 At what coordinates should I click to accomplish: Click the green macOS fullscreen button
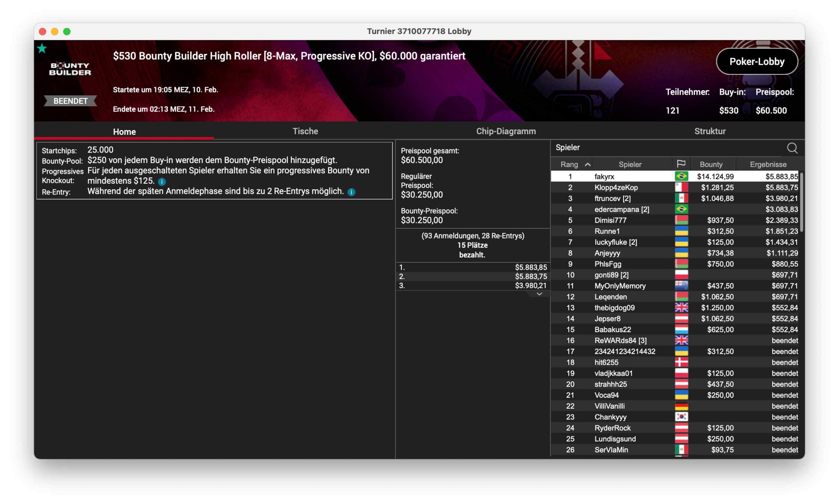coord(67,31)
